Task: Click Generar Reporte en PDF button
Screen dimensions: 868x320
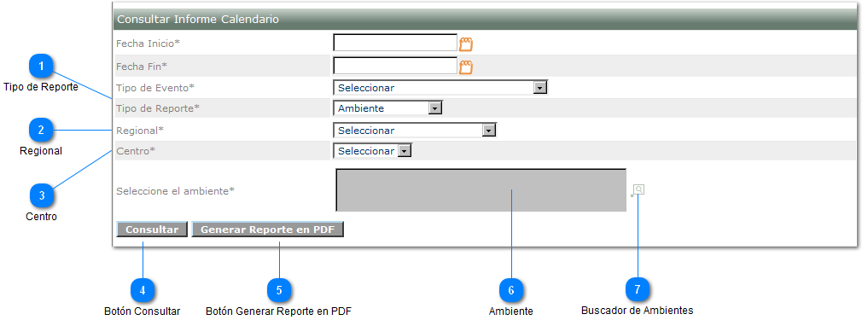Action: tap(267, 230)
